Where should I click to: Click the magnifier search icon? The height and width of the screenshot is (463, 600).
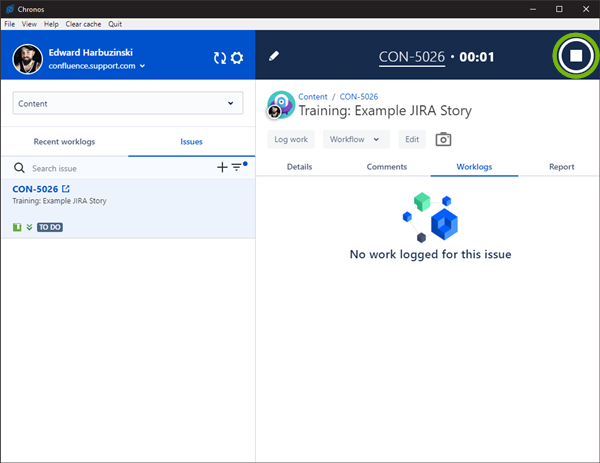pyautogui.click(x=19, y=168)
